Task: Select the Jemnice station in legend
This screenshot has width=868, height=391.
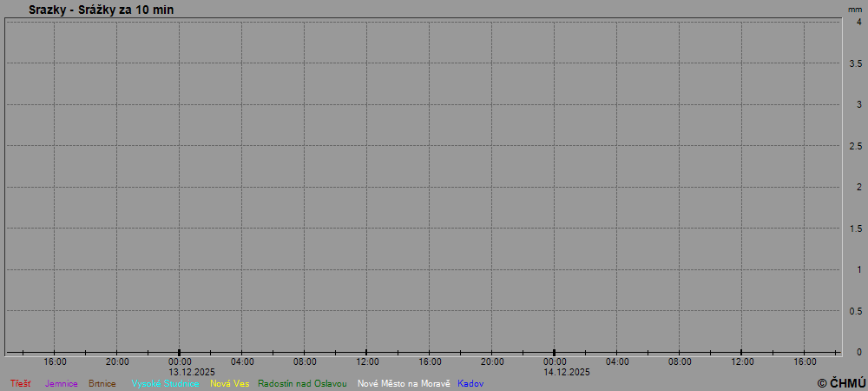Action: [61, 383]
